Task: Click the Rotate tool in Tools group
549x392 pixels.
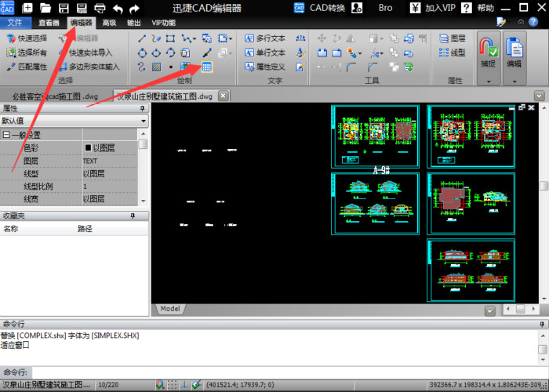Action: [x=336, y=38]
